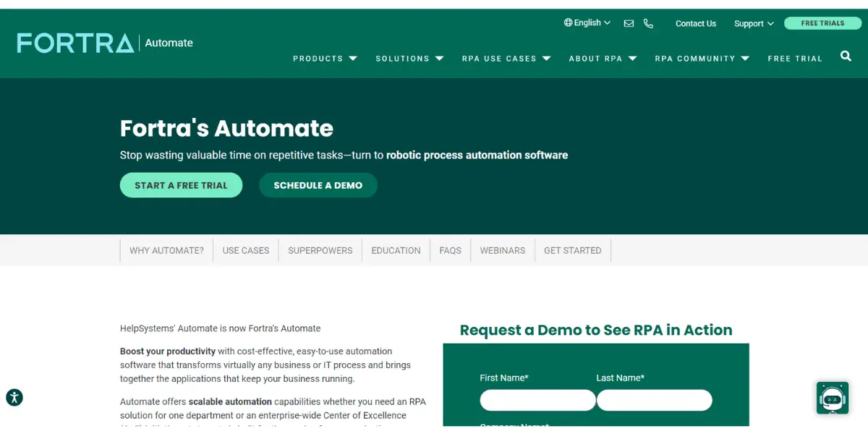Screen dimensions: 868x434
Task: Click the Free Trials pill button
Action: (822, 23)
